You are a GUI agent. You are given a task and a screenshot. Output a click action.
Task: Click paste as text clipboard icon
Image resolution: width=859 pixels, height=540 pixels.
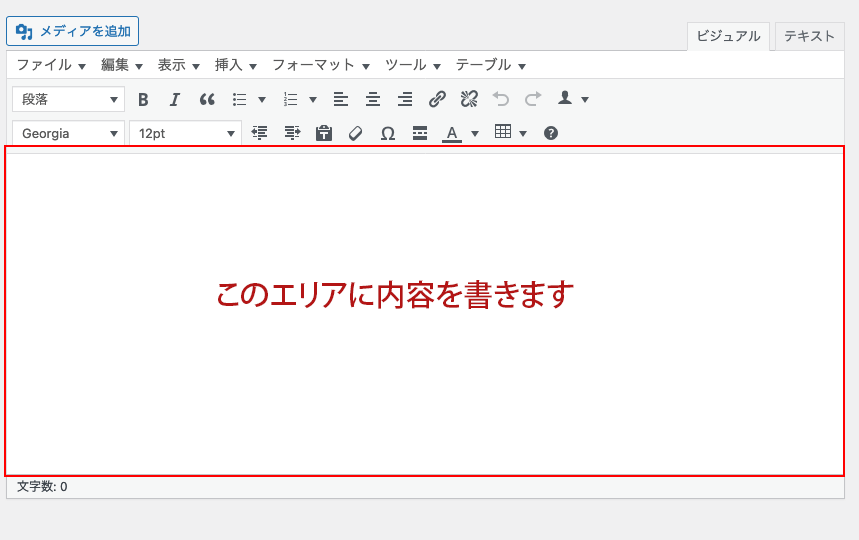point(324,133)
